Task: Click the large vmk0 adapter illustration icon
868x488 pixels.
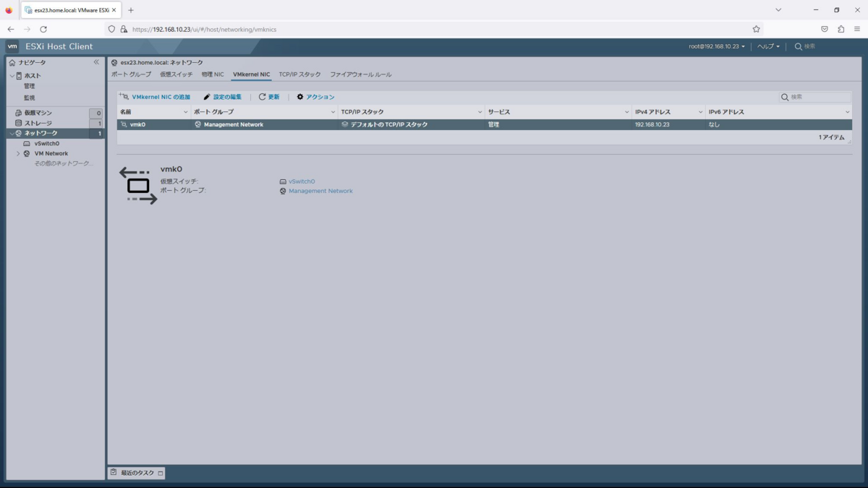Action: (x=138, y=186)
